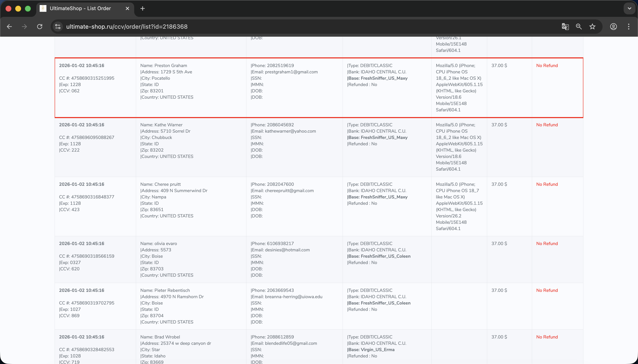Open the zoom magnifier icon
Screen dimensions: 638x364
click(579, 27)
